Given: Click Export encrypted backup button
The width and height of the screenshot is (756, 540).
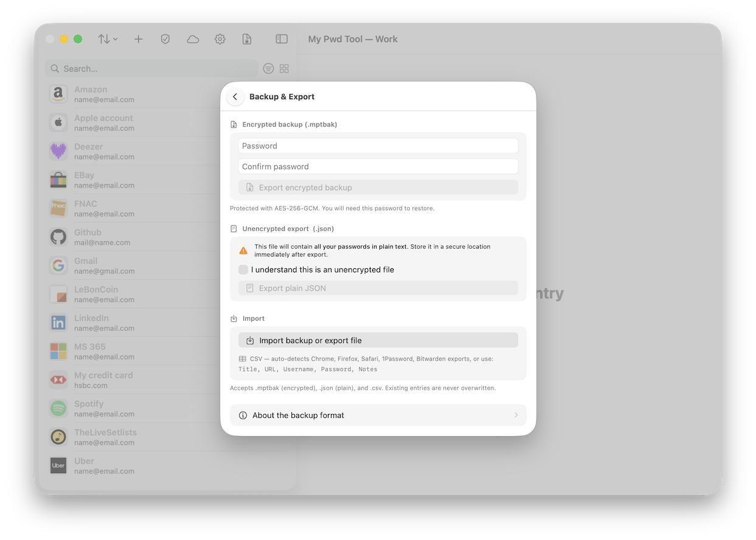Looking at the screenshot, I should (378, 187).
